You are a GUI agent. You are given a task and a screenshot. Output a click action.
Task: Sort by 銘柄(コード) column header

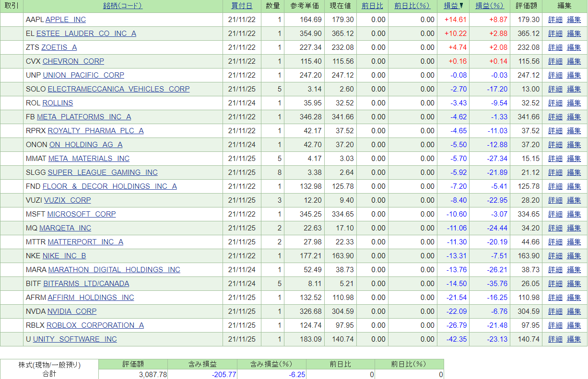click(x=123, y=6)
